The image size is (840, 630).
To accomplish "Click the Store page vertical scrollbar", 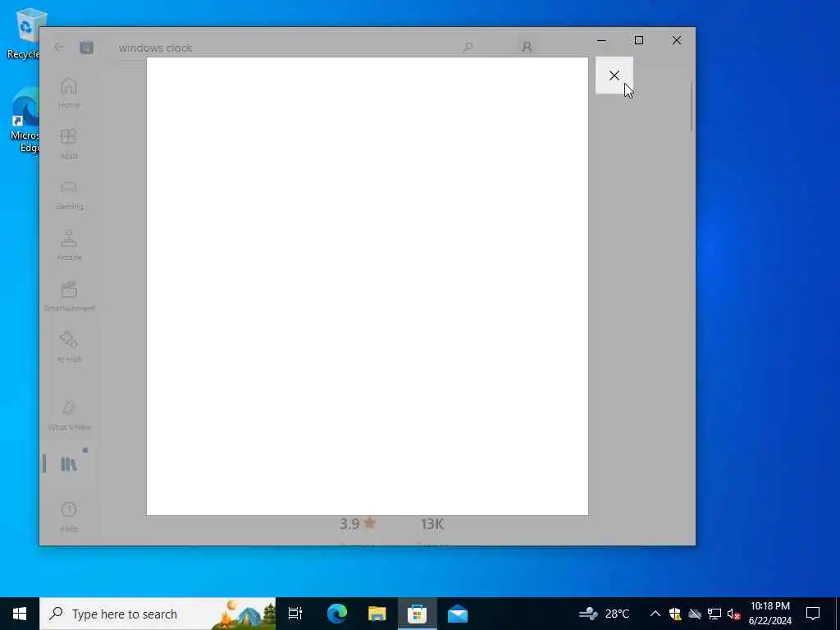I will tap(691, 106).
